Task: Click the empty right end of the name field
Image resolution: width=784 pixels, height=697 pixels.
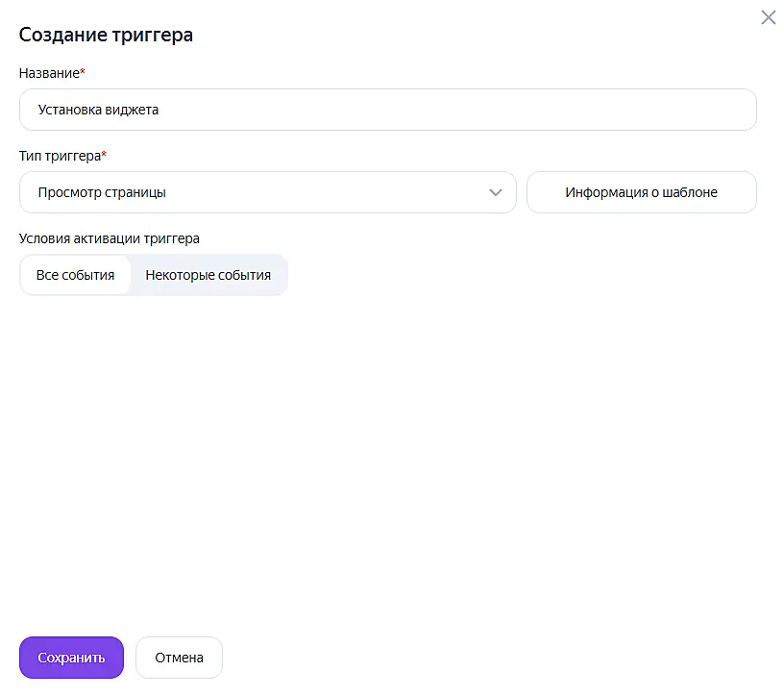Action: (x=673, y=110)
